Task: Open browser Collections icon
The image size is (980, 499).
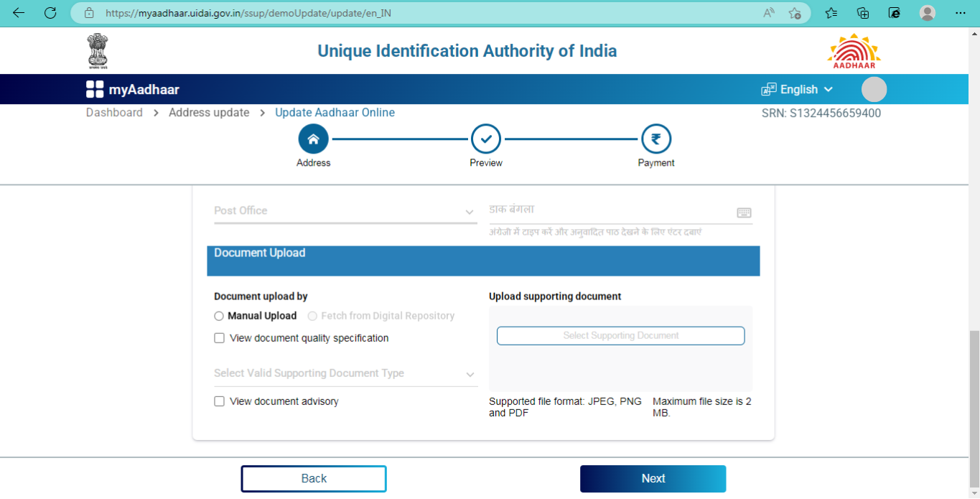Action: pyautogui.click(x=863, y=13)
